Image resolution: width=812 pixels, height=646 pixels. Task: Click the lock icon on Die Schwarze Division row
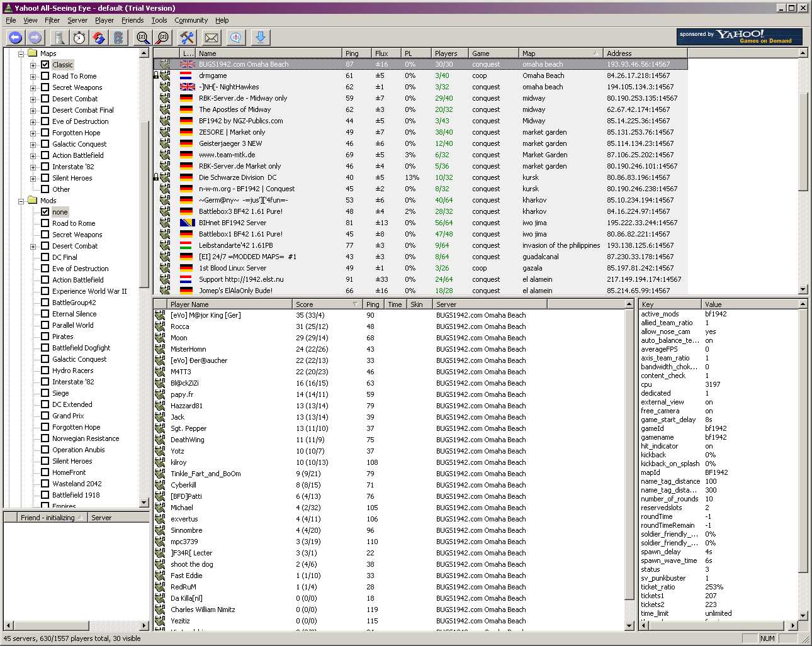pos(156,177)
